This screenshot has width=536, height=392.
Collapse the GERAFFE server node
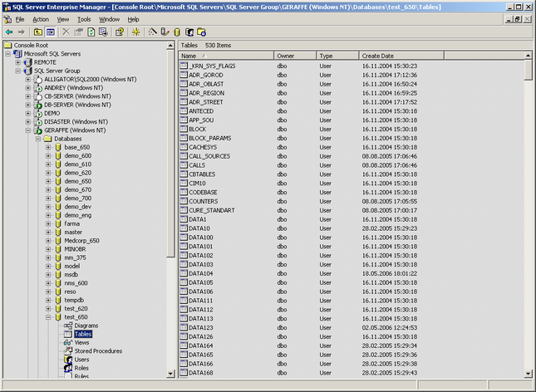coord(28,130)
